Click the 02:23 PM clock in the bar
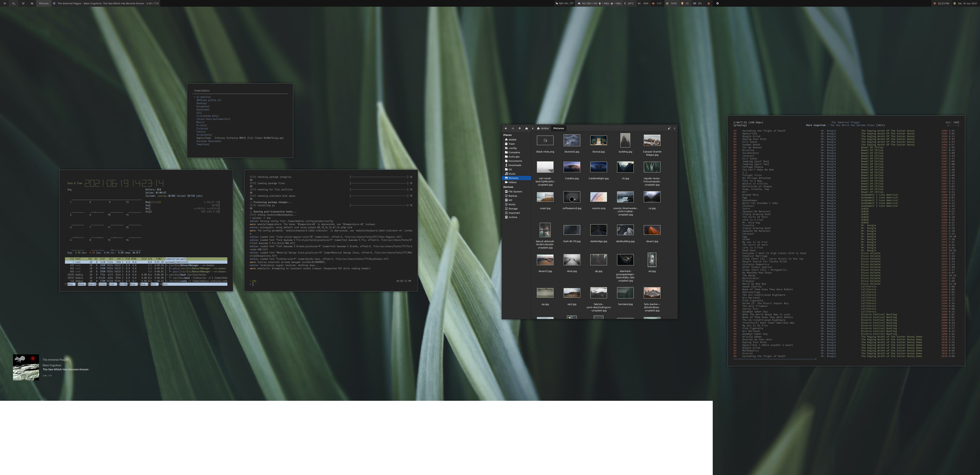Screen dimensions: 980x475 (941, 3)
